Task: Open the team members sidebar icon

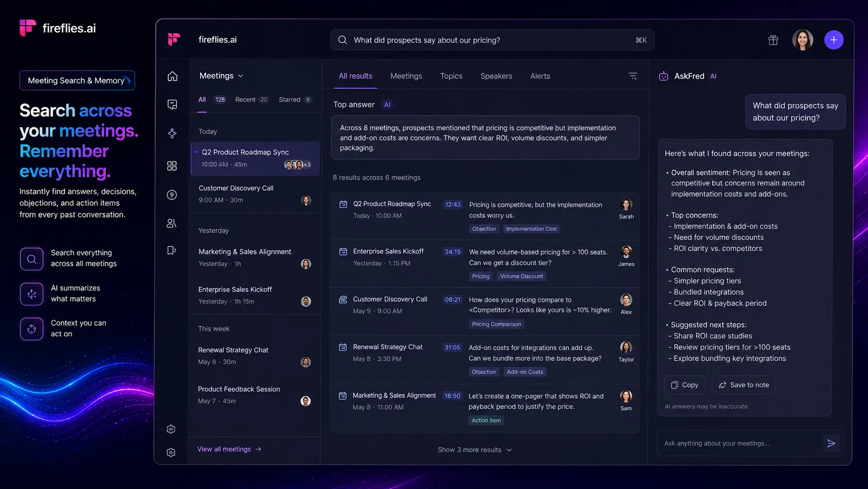Action: click(x=172, y=223)
